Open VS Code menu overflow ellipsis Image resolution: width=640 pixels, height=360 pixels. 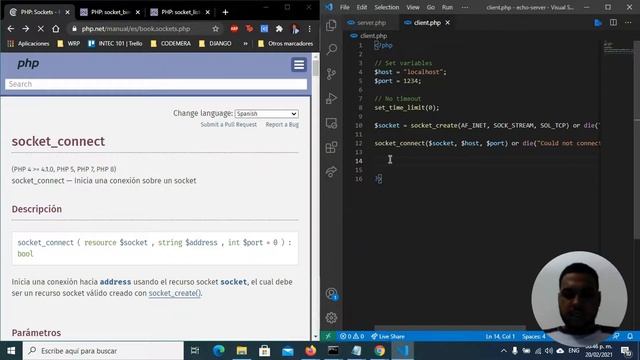click(x=465, y=7)
